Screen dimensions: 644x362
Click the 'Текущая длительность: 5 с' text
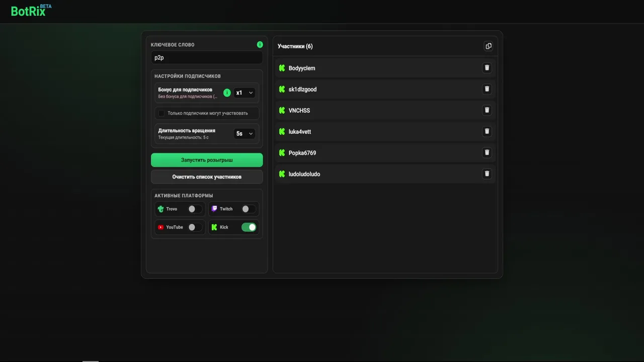pyautogui.click(x=183, y=137)
